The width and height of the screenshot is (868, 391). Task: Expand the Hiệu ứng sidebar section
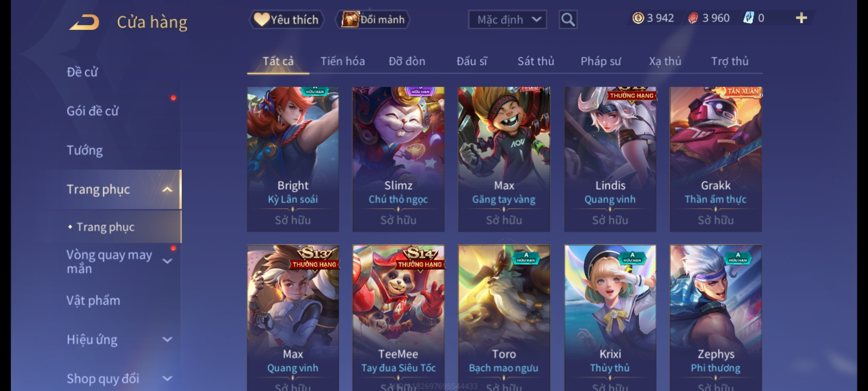pyautogui.click(x=167, y=340)
